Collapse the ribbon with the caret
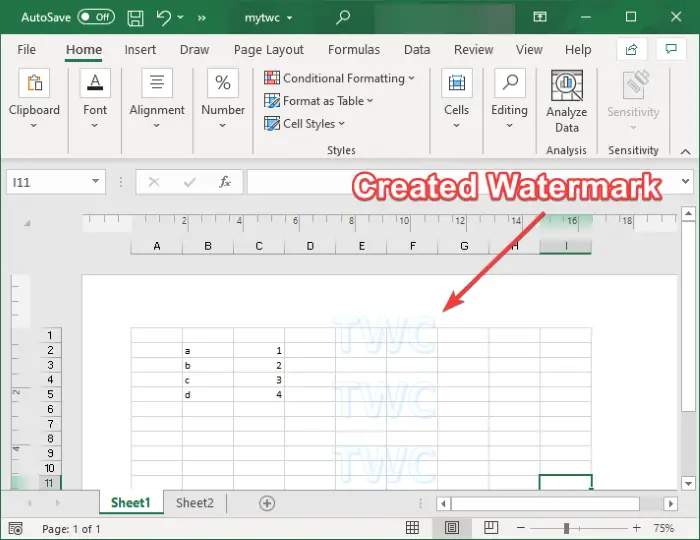This screenshot has height=540, width=700. coord(685,152)
